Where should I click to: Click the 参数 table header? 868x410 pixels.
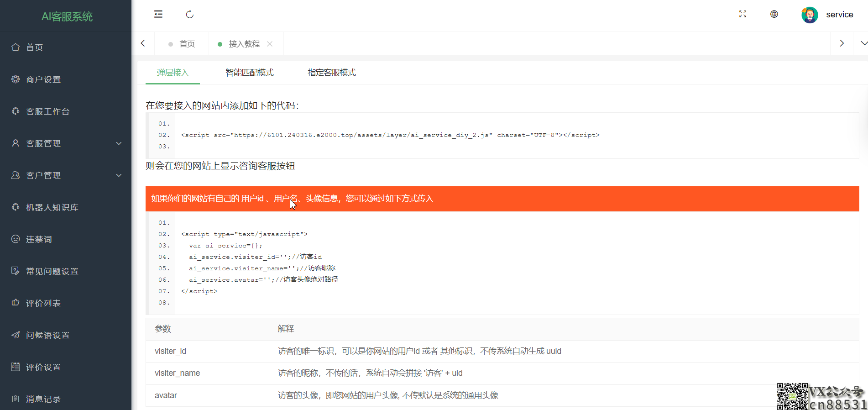click(207, 329)
